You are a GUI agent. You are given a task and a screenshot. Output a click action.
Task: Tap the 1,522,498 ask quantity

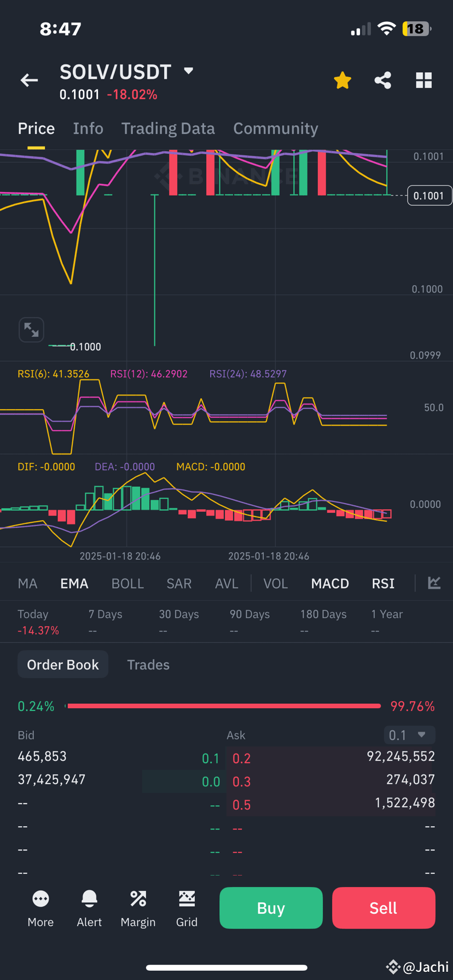(405, 803)
